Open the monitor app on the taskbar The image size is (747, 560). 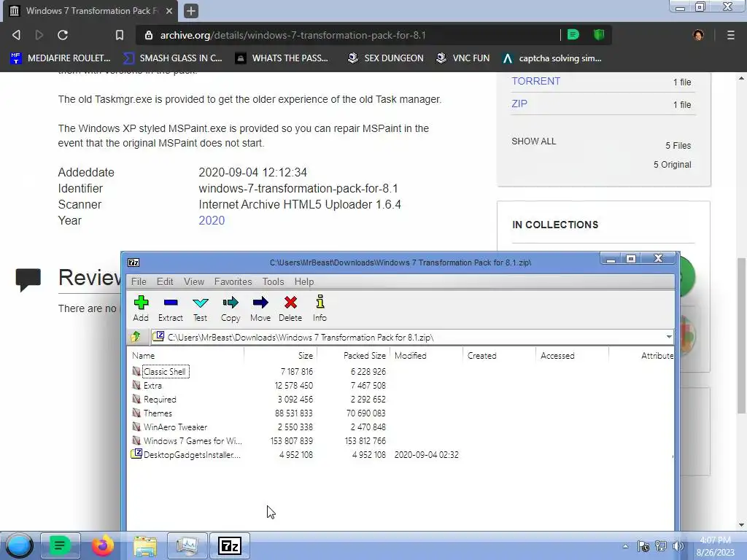pos(187,545)
